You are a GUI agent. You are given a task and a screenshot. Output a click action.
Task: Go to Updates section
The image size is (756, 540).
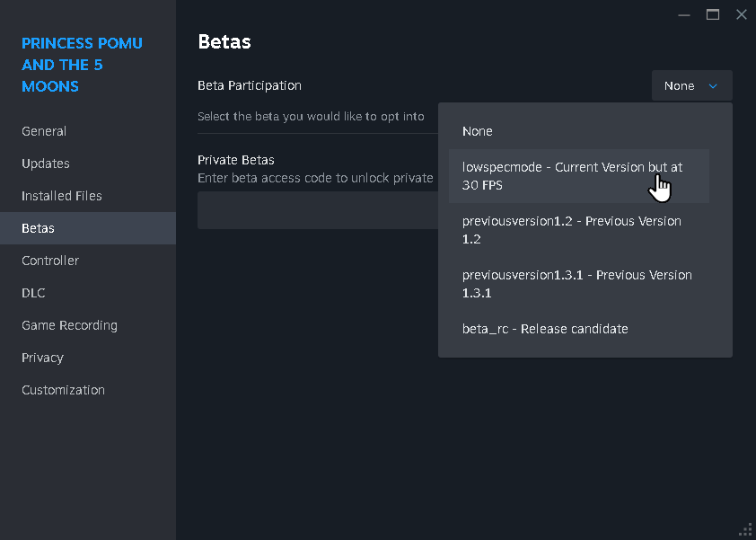tap(46, 164)
